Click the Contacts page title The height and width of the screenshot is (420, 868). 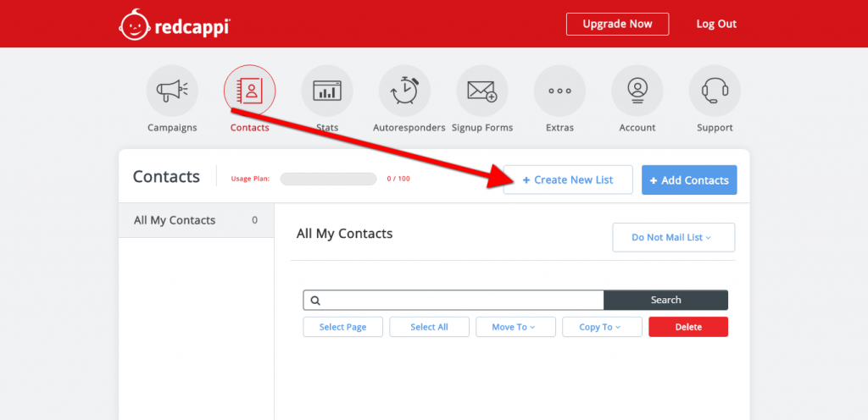(166, 177)
